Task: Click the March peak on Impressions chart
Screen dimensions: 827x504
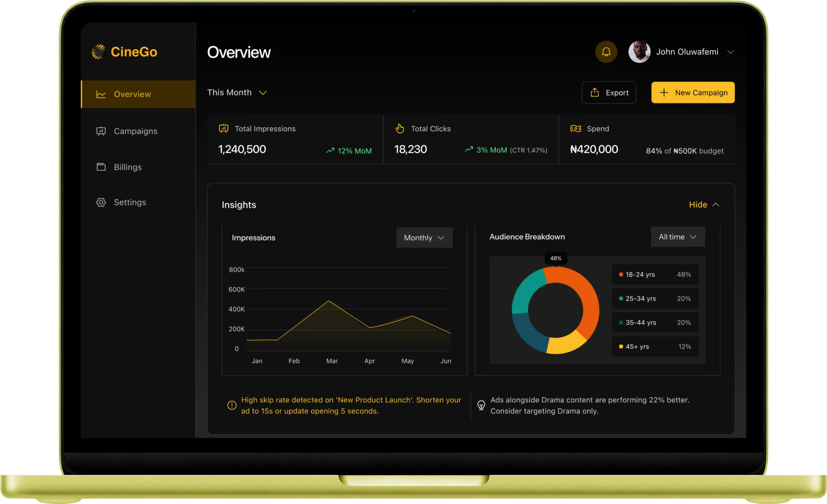Action: pos(328,301)
